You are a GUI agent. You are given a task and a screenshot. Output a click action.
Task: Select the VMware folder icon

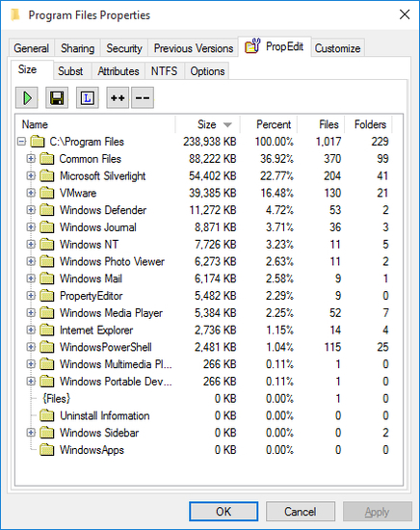click(46, 193)
